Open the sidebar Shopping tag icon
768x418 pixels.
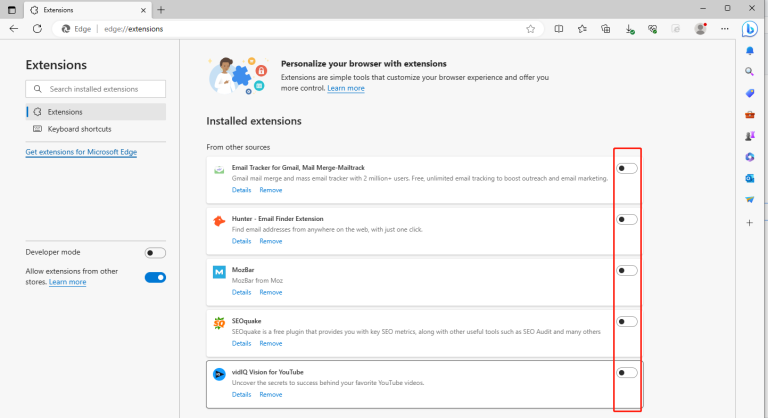[x=749, y=93]
